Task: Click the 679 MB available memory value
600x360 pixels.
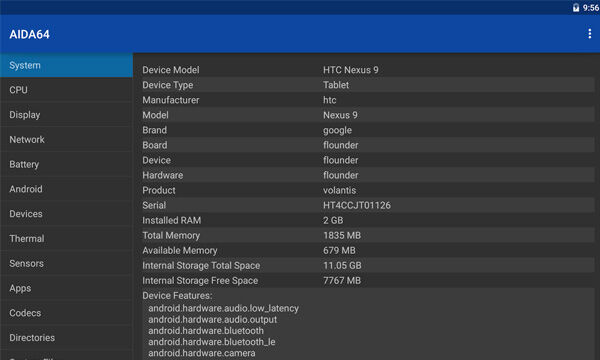Action: click(339, 251)
